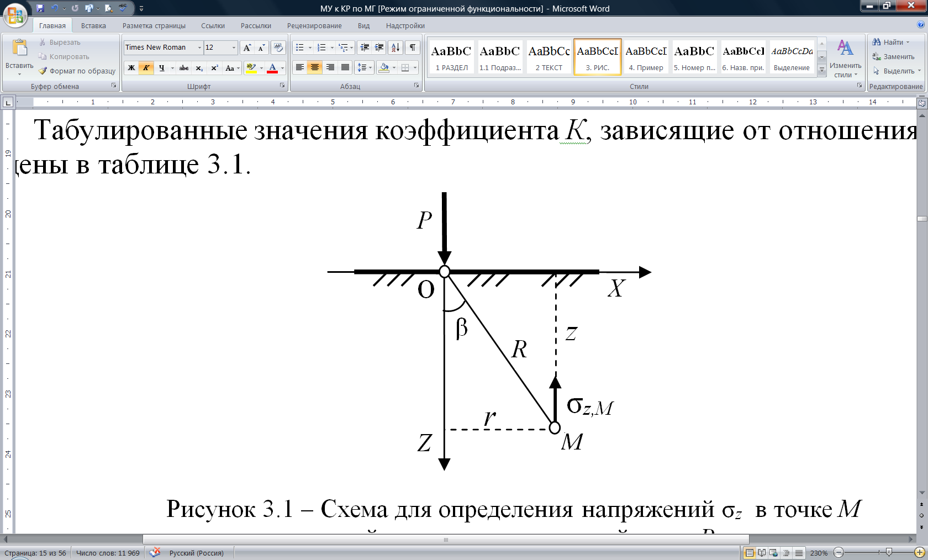This screenshot has height=560, width=928.
Task: Open underline style dropdown arrow
Action: pyautogui.click(x=172, y=68)
